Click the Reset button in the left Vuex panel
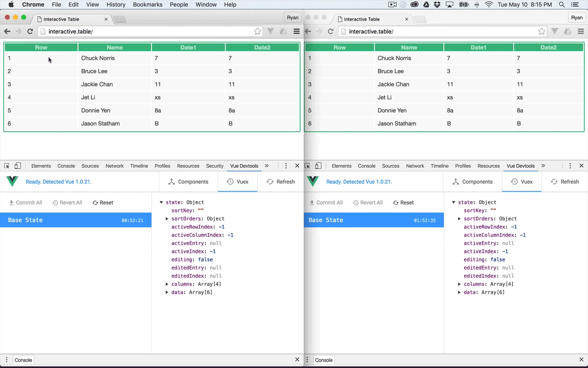This screenshot has height=368, width=588. (x=103, y=202)
